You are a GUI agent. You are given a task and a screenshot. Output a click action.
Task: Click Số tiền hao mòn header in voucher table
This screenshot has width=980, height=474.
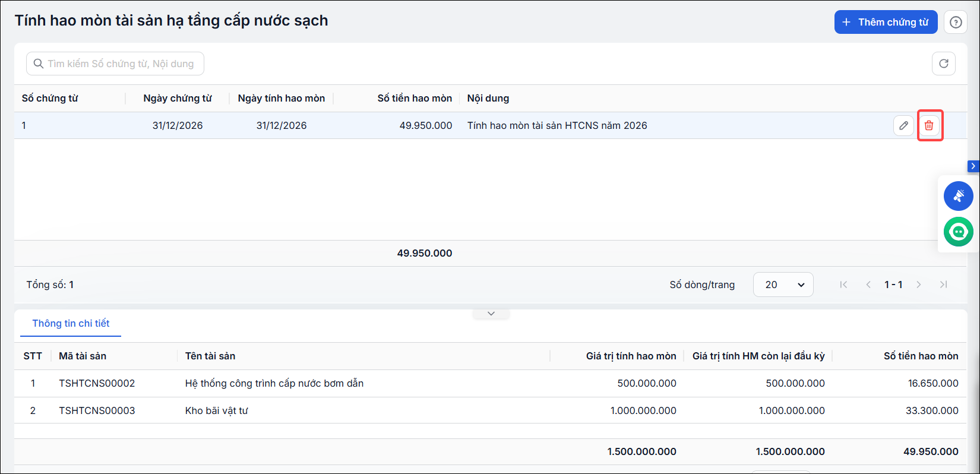tap(415, 98)
